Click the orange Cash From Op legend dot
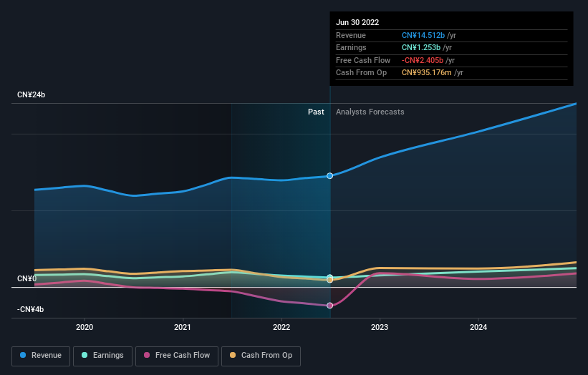The image size is (588, 375). (x=233, y=355)
